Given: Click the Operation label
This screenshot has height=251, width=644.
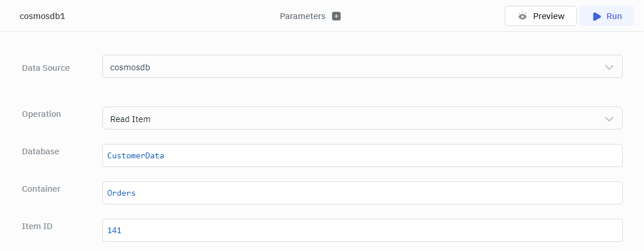Looking at the screenshot, I should (x=41, y=114).
